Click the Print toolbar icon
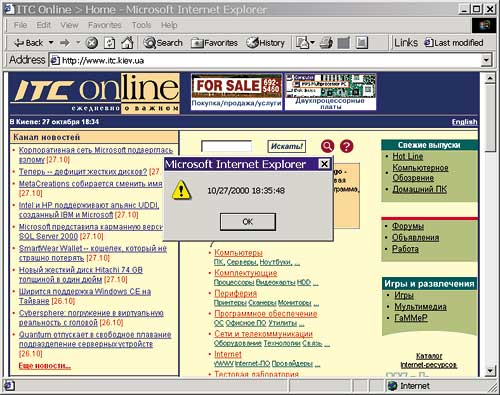Image resolution: width=500 pixels, height=395 pixels. (326, 43)
